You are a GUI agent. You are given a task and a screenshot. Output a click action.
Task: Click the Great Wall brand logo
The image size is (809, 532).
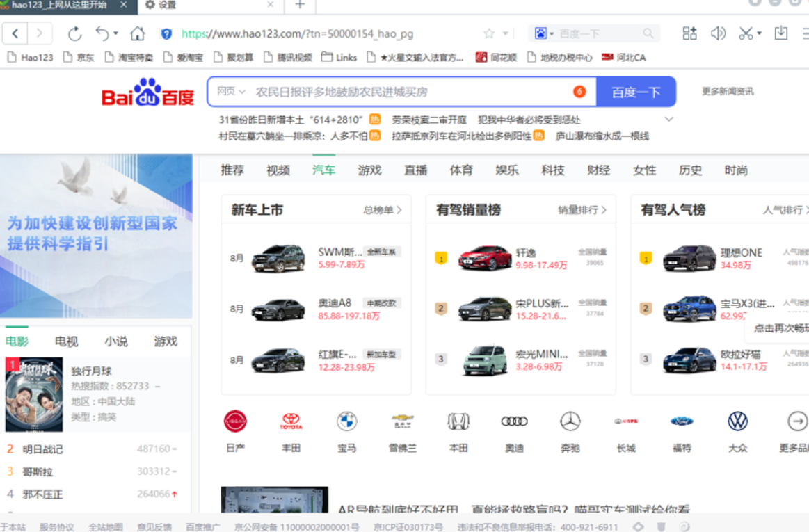click(626, 421)
